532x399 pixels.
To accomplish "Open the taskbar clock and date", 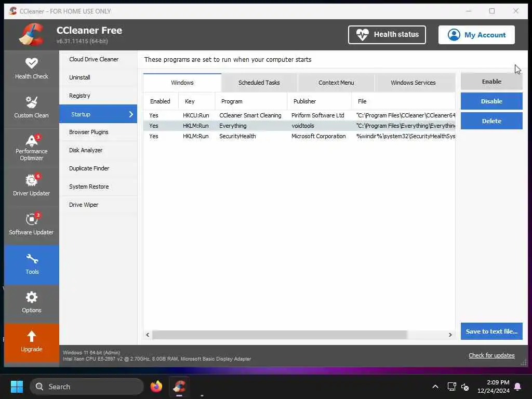I will pos(494,387).
